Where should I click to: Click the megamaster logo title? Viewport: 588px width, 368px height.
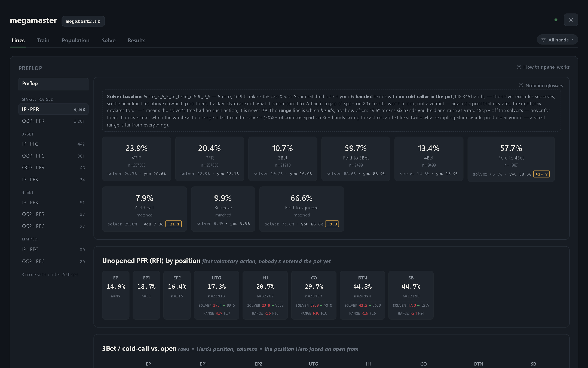[33, 20]
